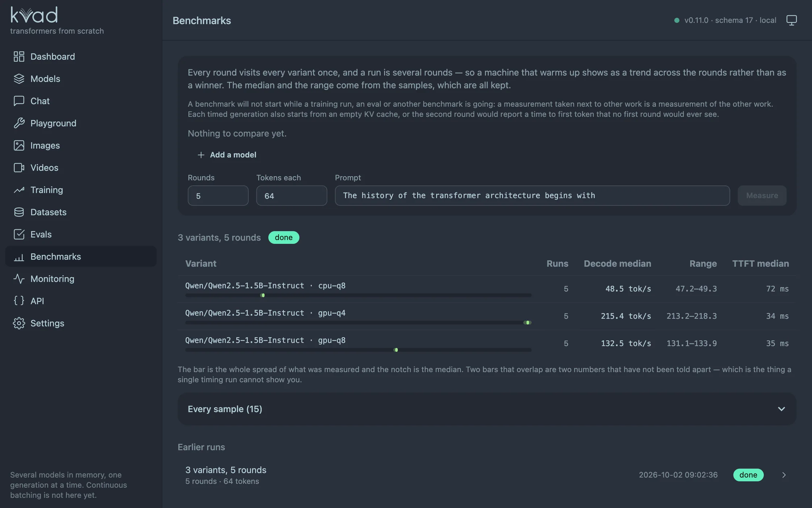The image size is (812, 508).
Task: Open the Settings page
Action: click(x=81, y=323)
